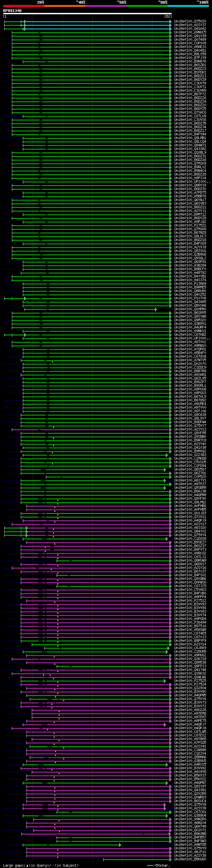Select the UniRef100_Q5BMR6 label
The height and width of the screenshot is (868, 212).
(x=190, y=757)
